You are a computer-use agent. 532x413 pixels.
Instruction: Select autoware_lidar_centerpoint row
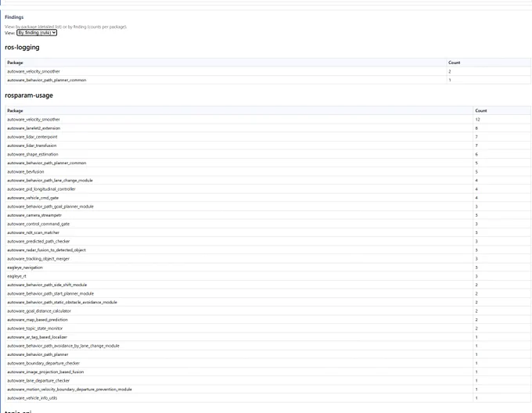[x=268, y=137]
